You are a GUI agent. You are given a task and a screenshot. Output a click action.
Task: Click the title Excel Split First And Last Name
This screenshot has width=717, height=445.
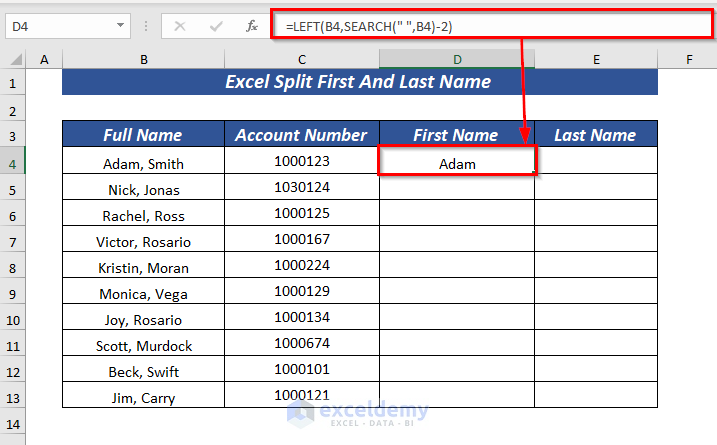pyautogui.click(x=359, y=83)
